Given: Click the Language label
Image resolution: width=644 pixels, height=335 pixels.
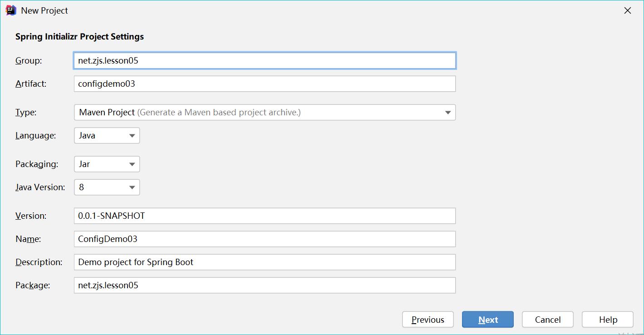Looking at the screenshot, I should pos(36,136).
